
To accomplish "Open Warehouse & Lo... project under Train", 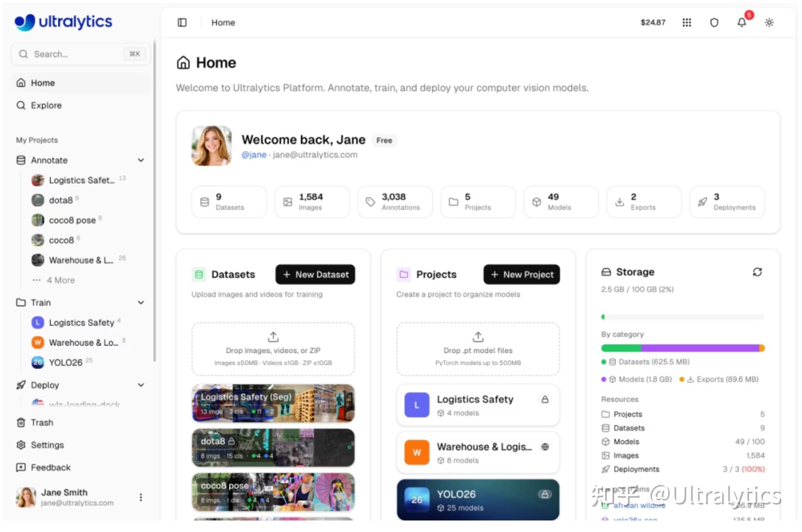I will click(79, 343).
